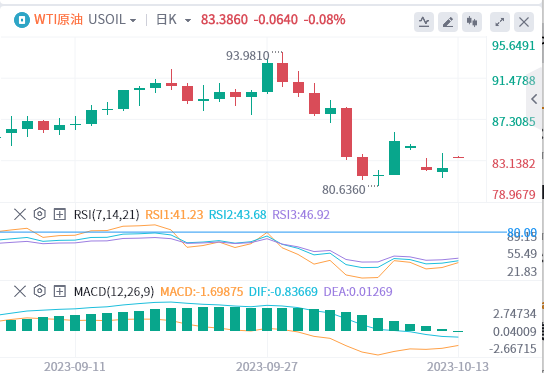Viewport: 544px width, 373px height.
Task: Open the 日K timeframe dropdown
Action: (x=173, y=20)
